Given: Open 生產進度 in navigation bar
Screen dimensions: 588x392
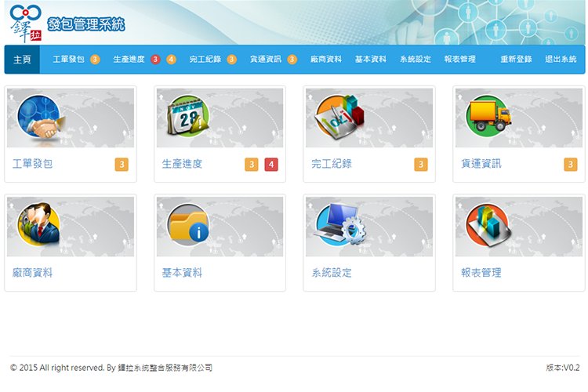Looking at the screenshot, I should coord(129,60).
